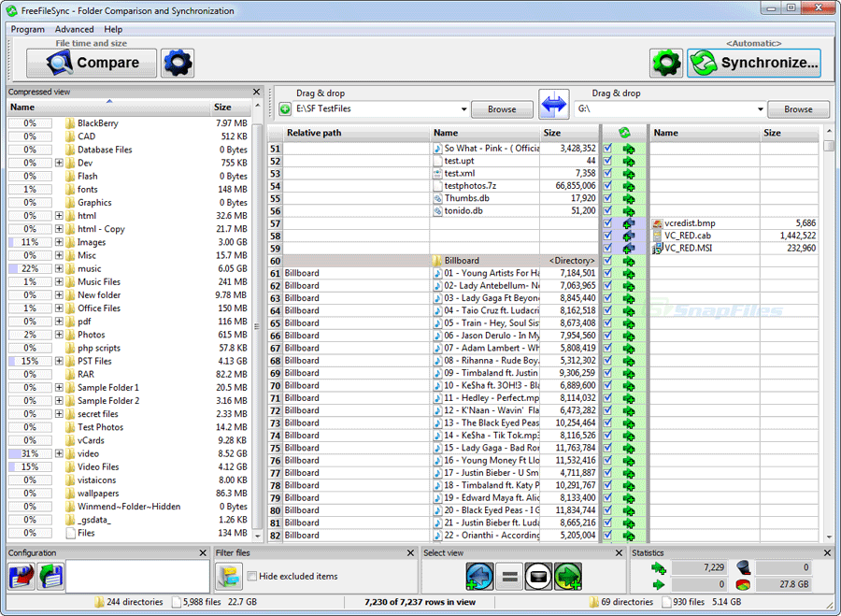Open comparison settings blue gear icon
Image resolution: width=841 pixels, height=616 pixels.
tap(178, 63)
